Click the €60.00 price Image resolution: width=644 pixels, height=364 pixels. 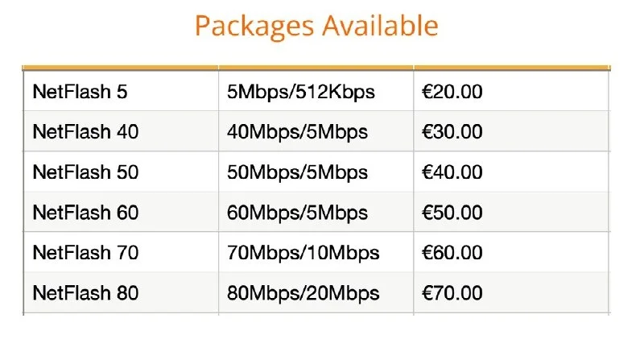tap(452, 253)
